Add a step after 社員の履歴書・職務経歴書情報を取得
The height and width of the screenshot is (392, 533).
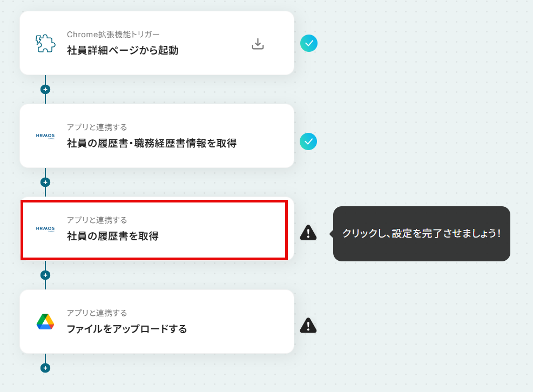(x=45, y=182)
